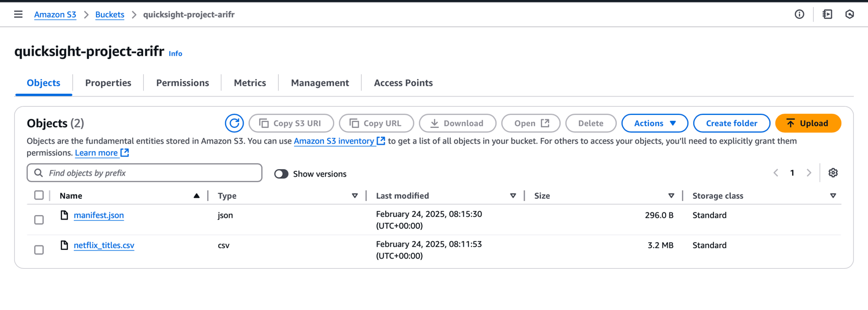Click the Create folder button
The image size is (868, 310).
click(x=732, y=124)
